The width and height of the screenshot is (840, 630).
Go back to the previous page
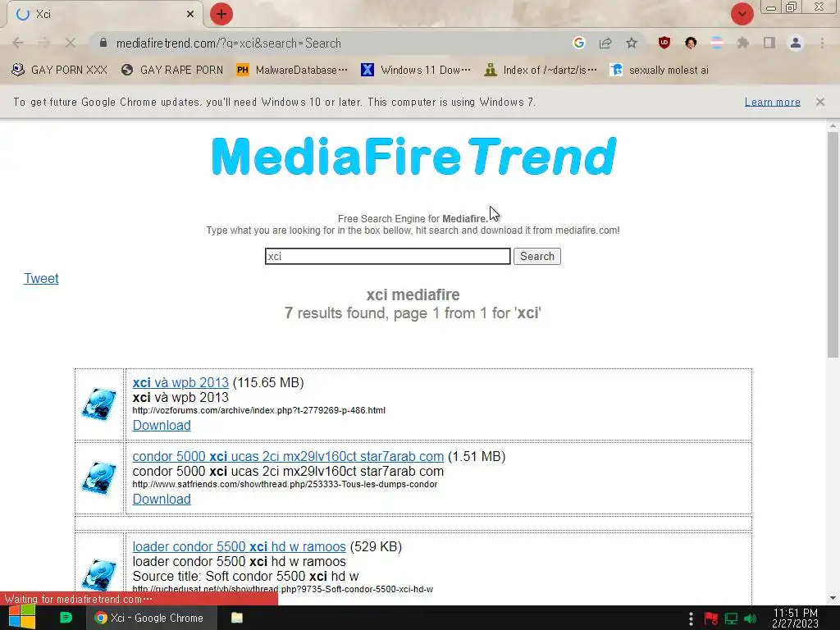(18, 43)
